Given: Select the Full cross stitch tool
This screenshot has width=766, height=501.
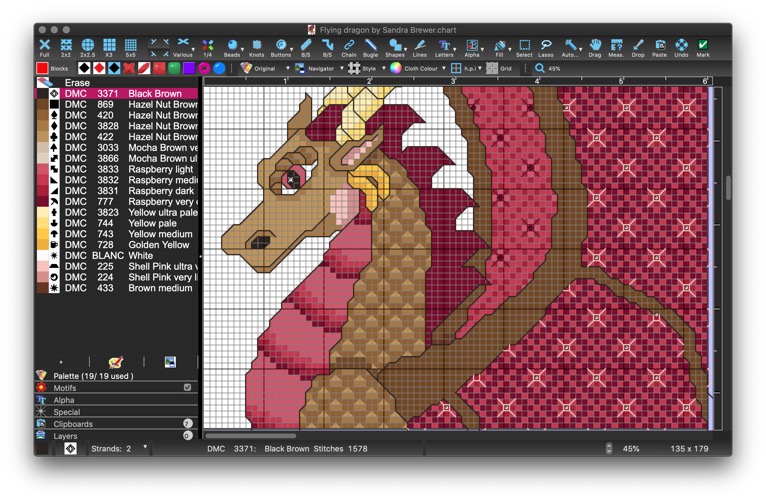Looking at the screenshot, I should pyautogui.click(x=44, y=47).
